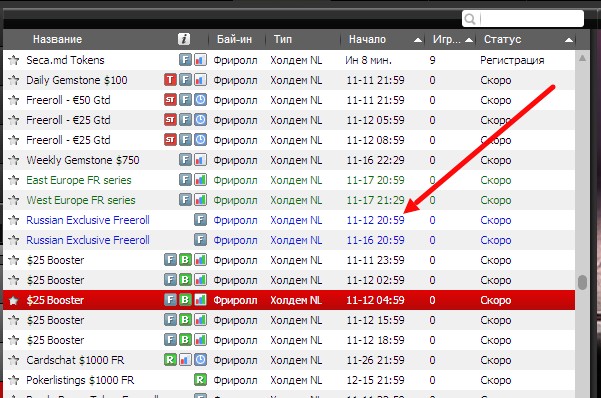Click the ST icon for Freeroll €50 Gtd
Image resolution: width=601 pixels, height=398 pixels.
coord(170,100)
